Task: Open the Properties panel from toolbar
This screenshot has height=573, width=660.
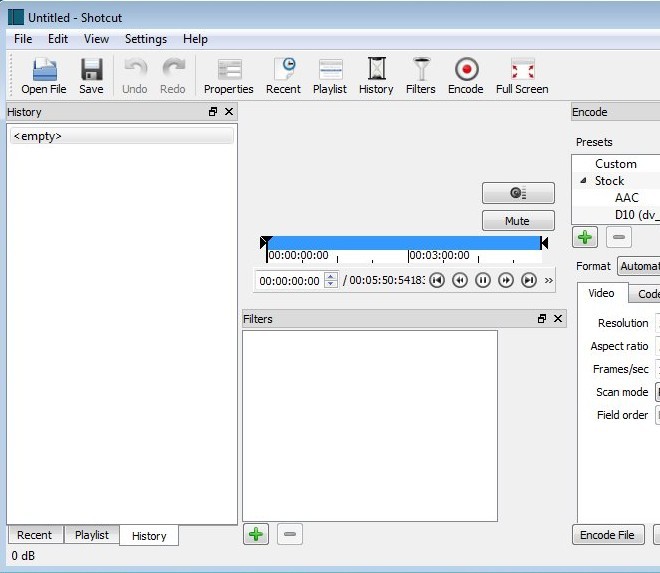Action: (x=229, y=75)
